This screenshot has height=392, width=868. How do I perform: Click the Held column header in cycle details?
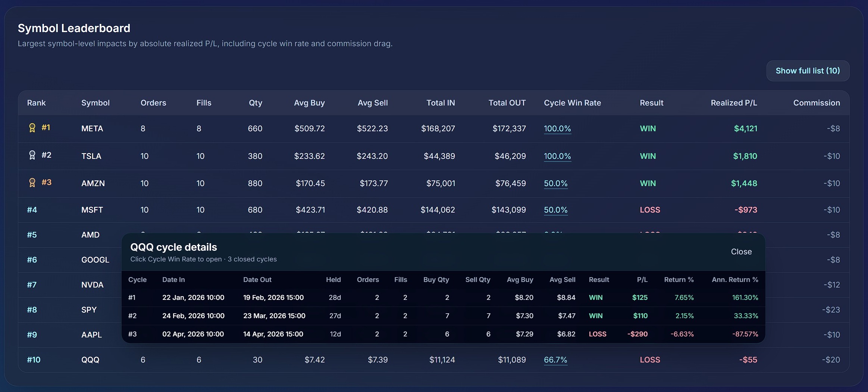(x=333, y=280)
